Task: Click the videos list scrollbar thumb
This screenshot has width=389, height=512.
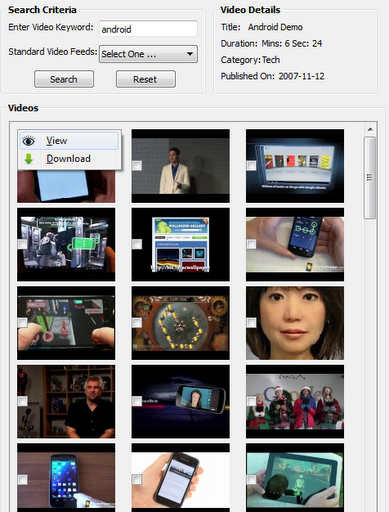Action: click(370, 178)
